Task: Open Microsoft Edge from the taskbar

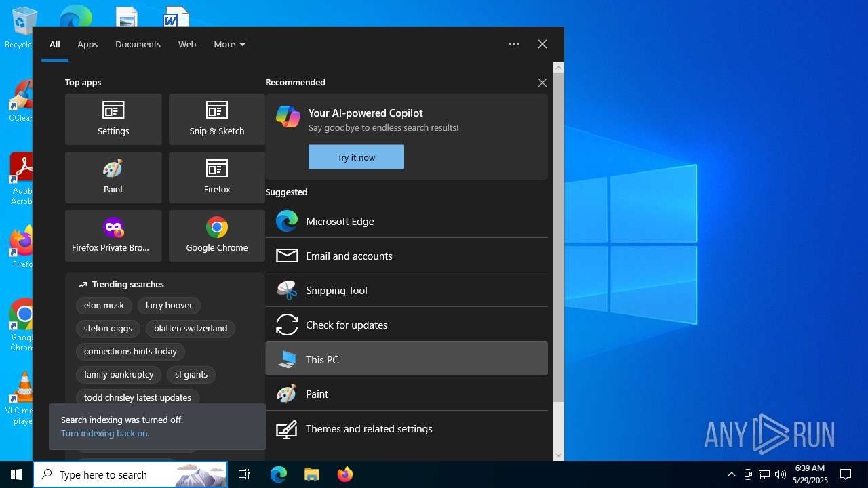Action: tap(279, 474)
